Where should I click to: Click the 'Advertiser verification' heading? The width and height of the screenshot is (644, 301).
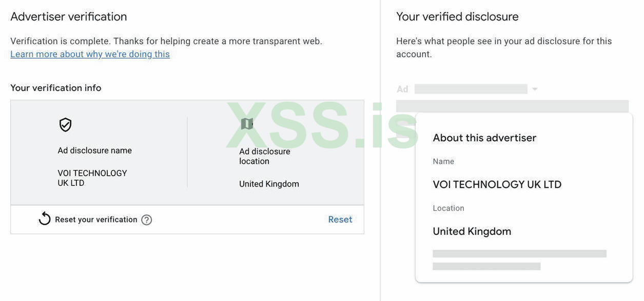69,16
